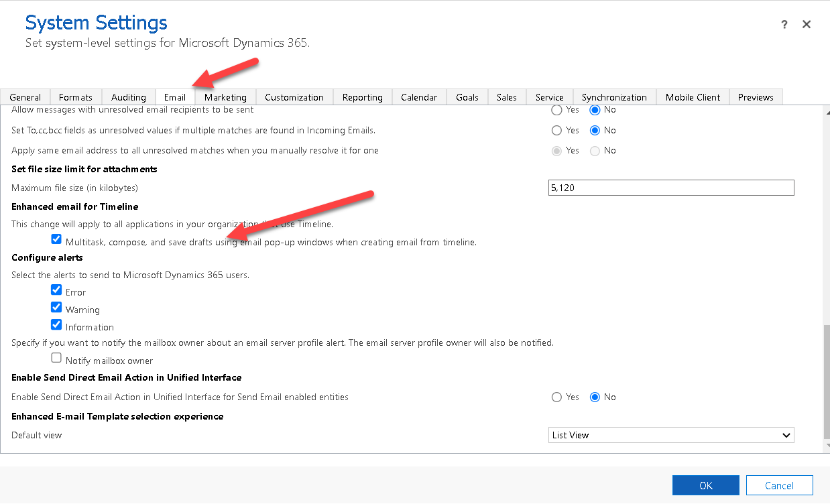
Task: Switch to the Sales tab
Action: (506, 97)
